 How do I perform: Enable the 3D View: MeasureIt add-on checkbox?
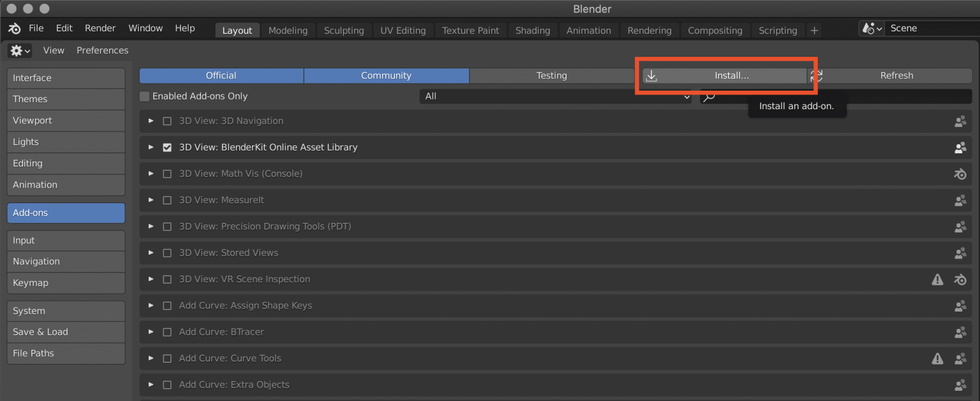click(167, 200)
